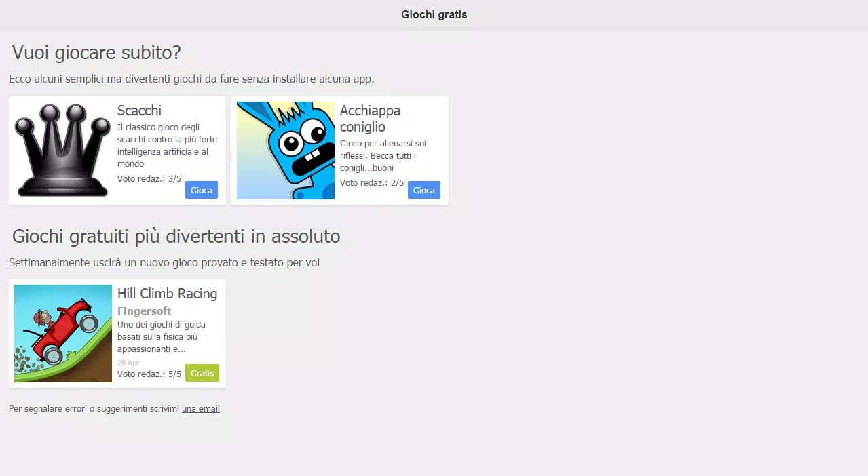Click the Scacchi description about 'intelligenza artificiale'
Screen dimensions: 868x476
point(168,146)
